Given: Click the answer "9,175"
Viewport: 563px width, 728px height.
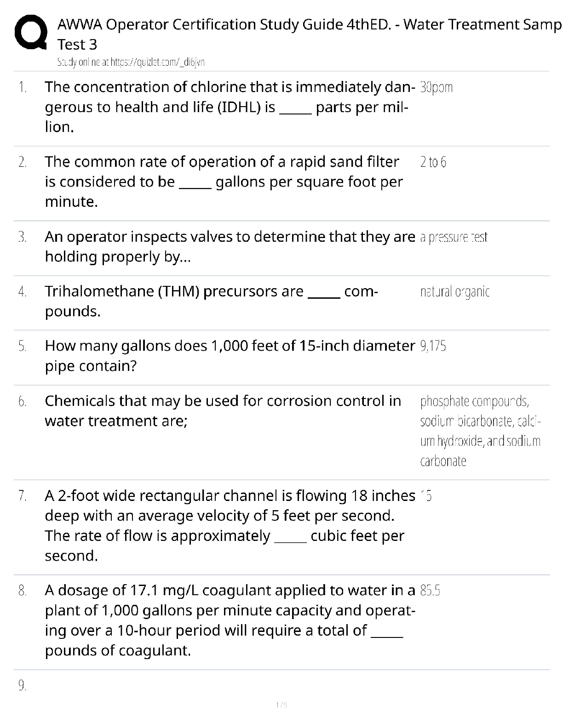Looking at the screenshot, I should click(433, 346).
